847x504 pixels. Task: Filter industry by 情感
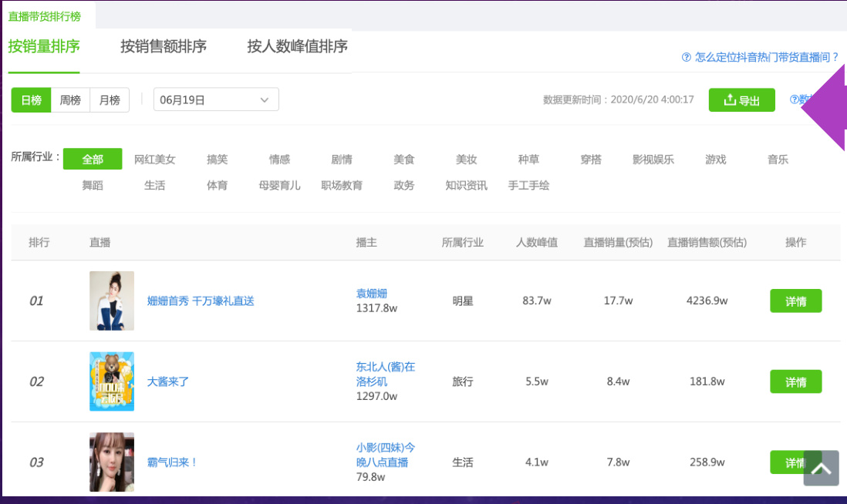(279, 160)
